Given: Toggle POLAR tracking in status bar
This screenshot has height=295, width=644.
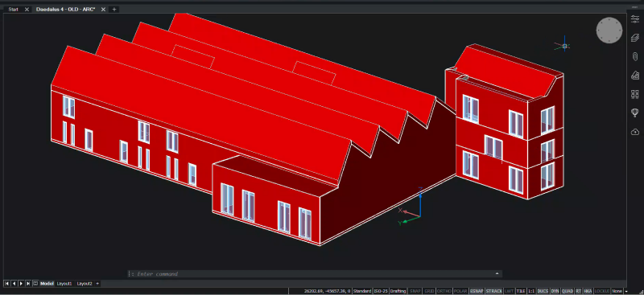Looking at the screenshot, I should point(460,291).
